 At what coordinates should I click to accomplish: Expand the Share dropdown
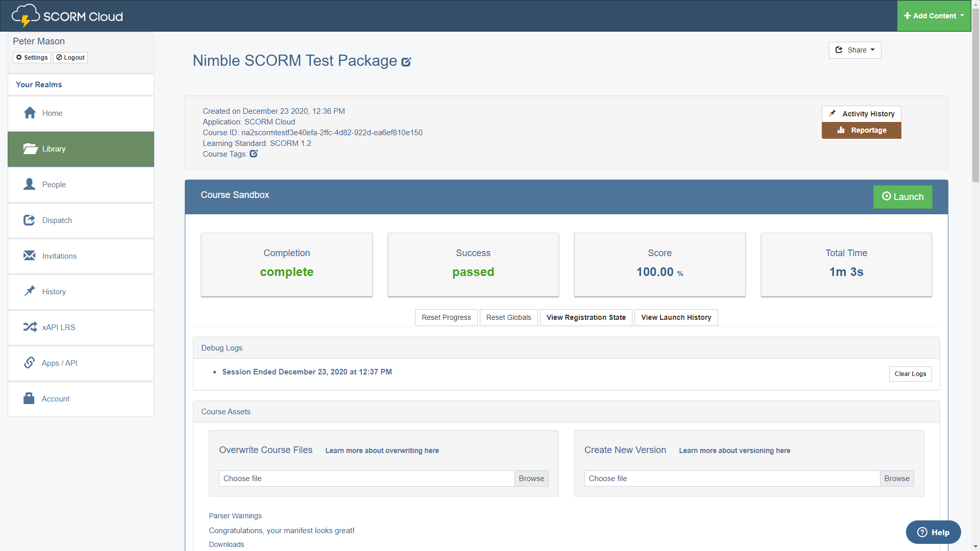pos(855,50)
